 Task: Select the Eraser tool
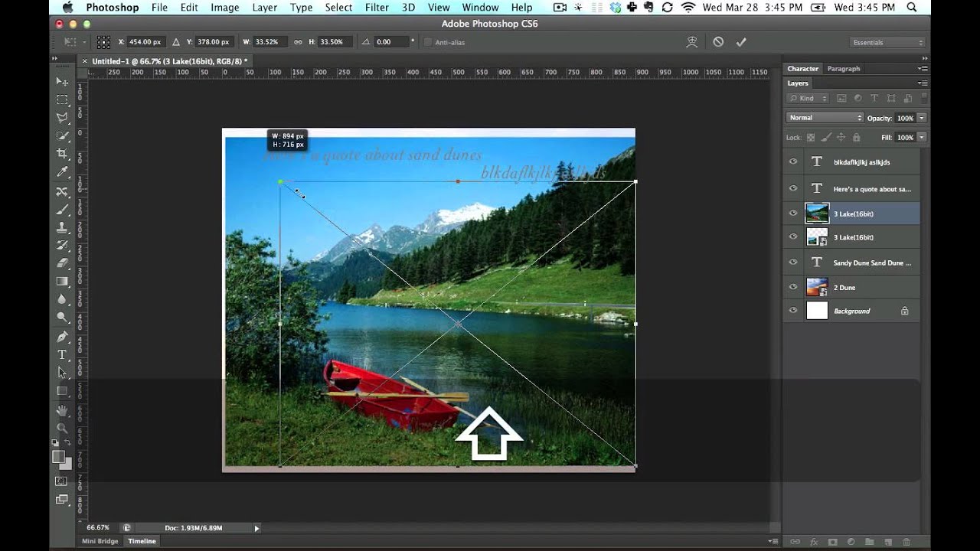tap(62, 263)
